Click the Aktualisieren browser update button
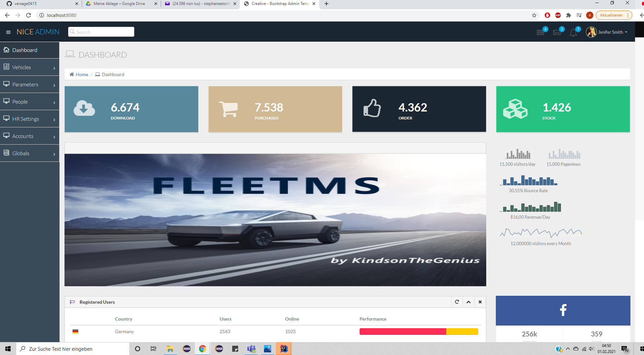Viewport: 644px width, 355px height. (614, 15)
